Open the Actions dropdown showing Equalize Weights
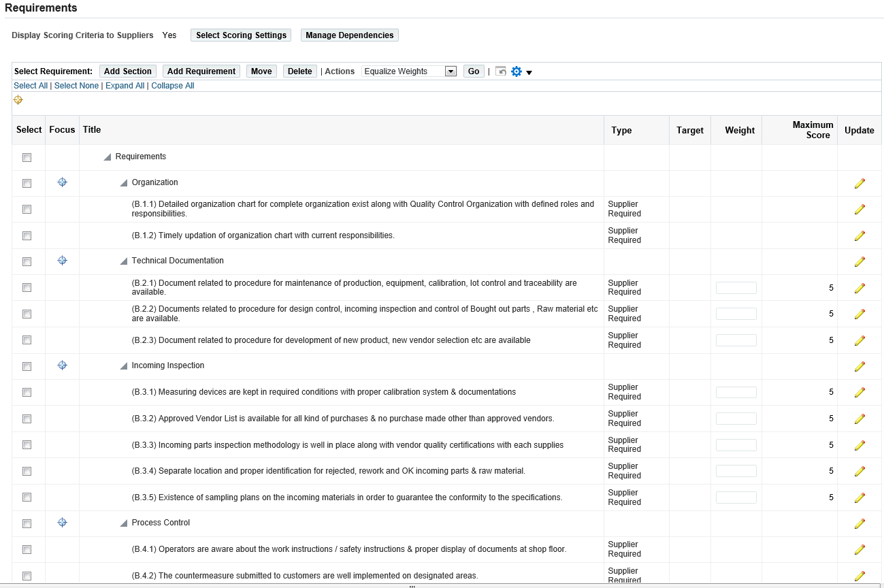The width and height of the screenshot is (884, 588). 409,71
